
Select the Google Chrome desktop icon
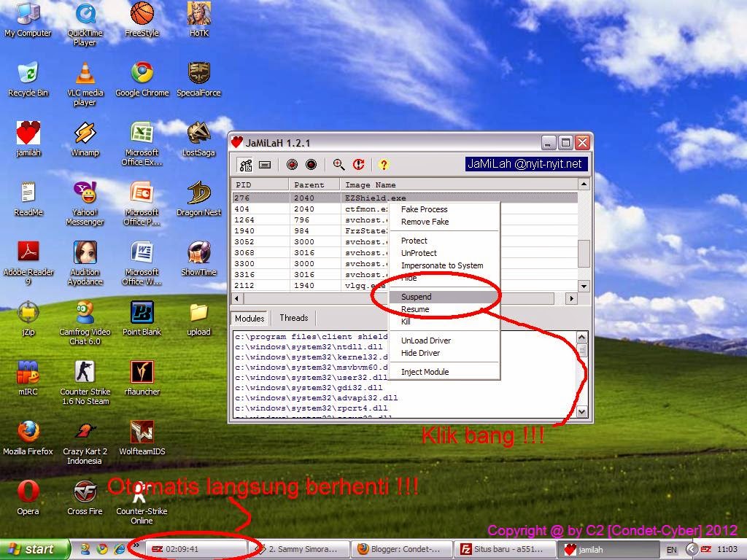coord(142,79)
